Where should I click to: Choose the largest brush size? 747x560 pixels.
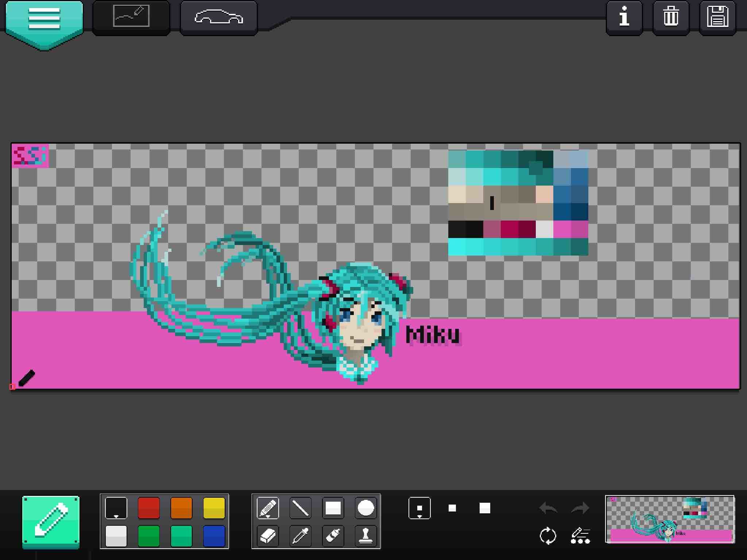[485, 508]
